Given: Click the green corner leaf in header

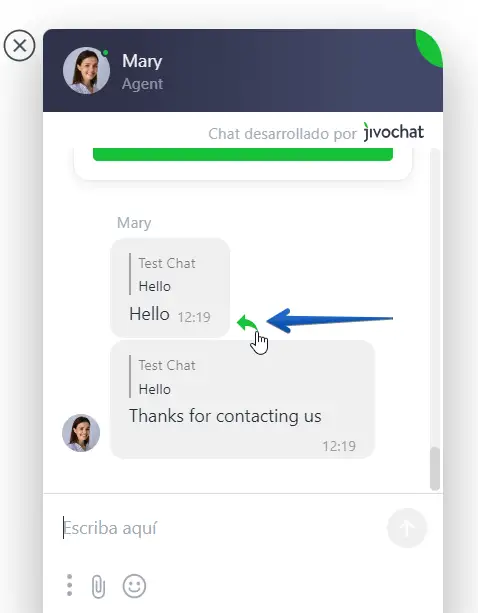Looking at the screenshot, I should [x=429, y=48].
